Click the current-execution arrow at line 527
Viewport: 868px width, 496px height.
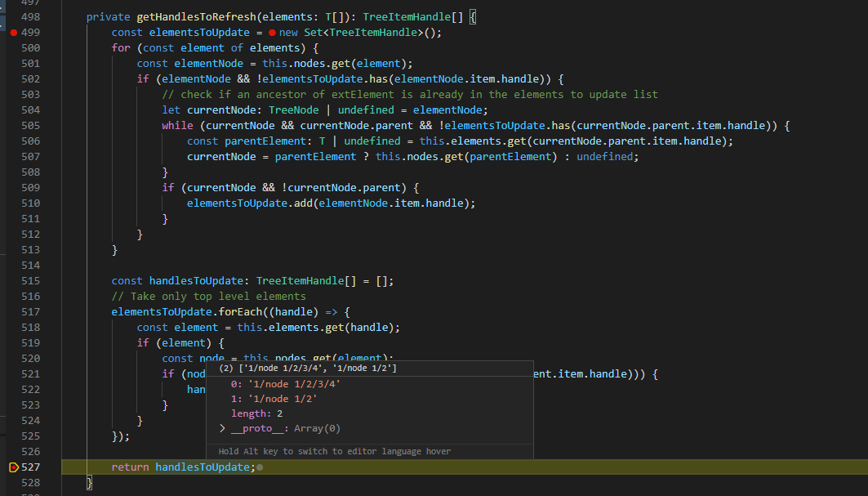(x=14, y=467)
